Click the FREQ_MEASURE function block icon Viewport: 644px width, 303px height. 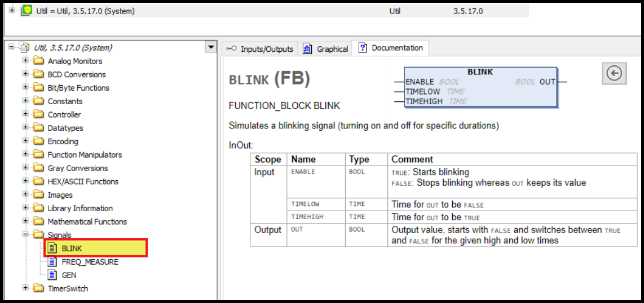(52, 261)
